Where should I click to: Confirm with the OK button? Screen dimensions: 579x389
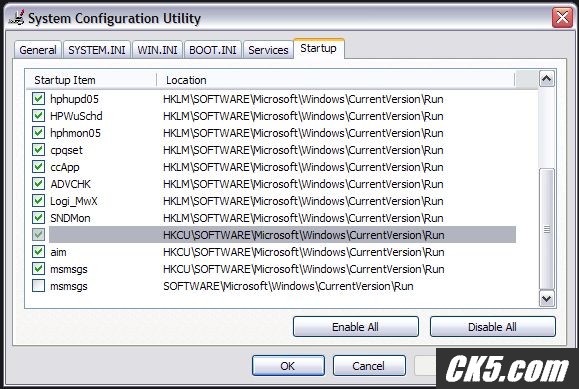[x=288, y=366]
